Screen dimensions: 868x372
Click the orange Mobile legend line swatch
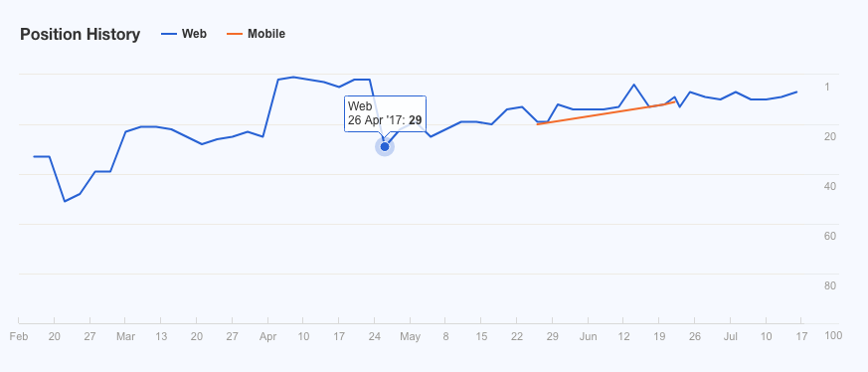tap(235, 34)
